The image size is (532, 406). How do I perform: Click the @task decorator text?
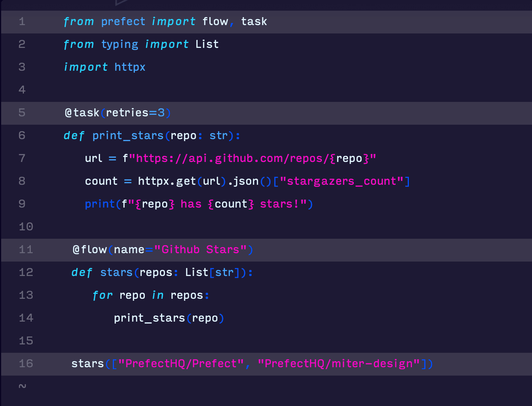(82, 113)
